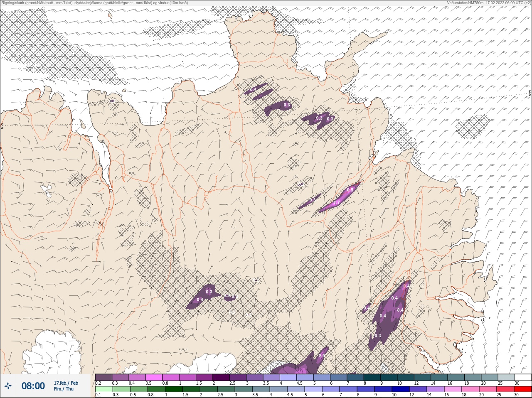Click the compass-style weather icon beside 08:00
This screenshot has width=532, height=398.
coord(8,386)
